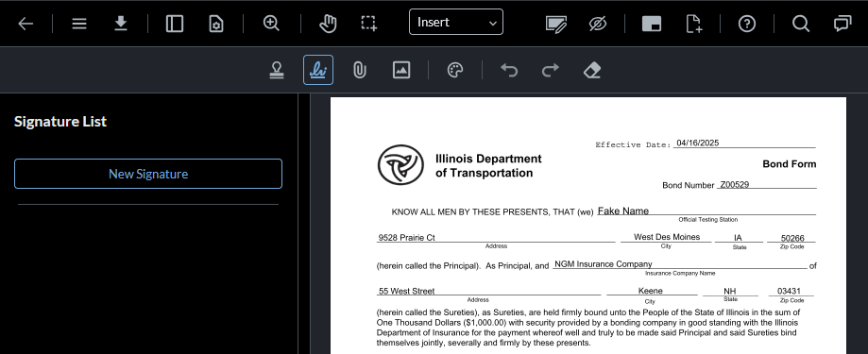Screen dimensions: 868x354
Task: Open the hamburger main menu
Action: (x=79, y=24)
